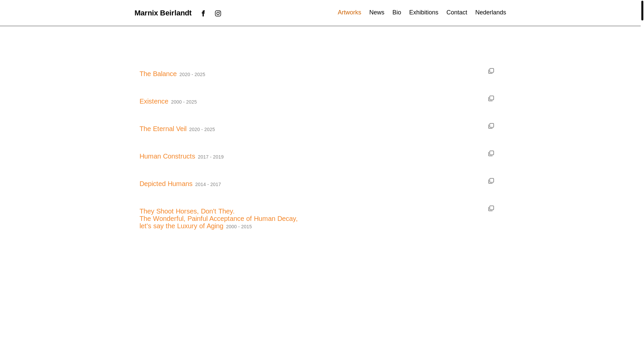644x362 pixels.
Task: Open the Facebook icon link
Action: (x=203, y=13)
